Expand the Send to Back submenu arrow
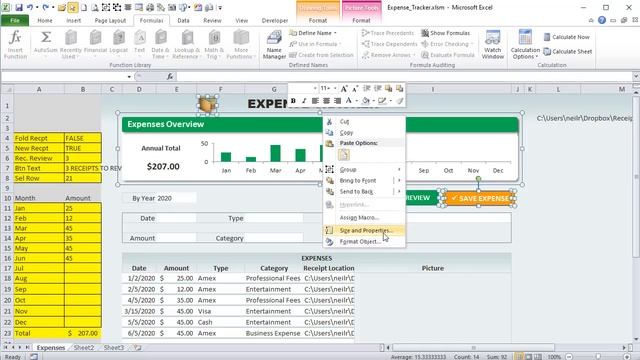The height and width of the screenshot is (360, 640). pyautogui.click(x=399, y=191)
